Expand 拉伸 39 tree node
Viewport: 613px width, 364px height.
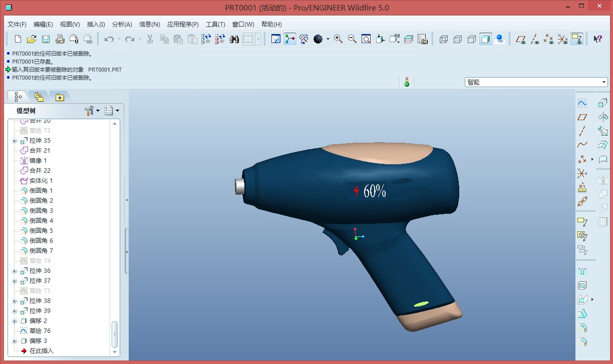(x=15, y=311)
